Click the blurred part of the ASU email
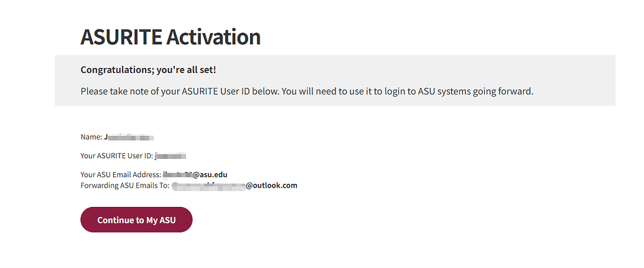The image size is (644, 268). (x=177, y=175)
